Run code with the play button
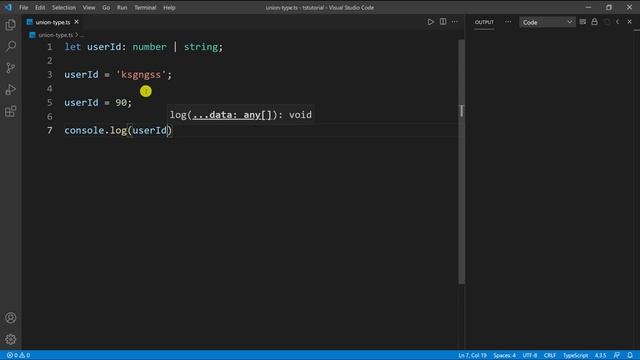This screenshot has height=360, width=640. (x=431, y=22)
